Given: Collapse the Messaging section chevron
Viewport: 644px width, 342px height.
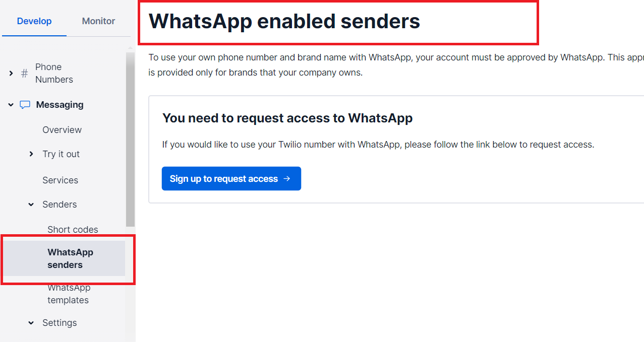Looking at the screenshot, I should coord(11,105).
